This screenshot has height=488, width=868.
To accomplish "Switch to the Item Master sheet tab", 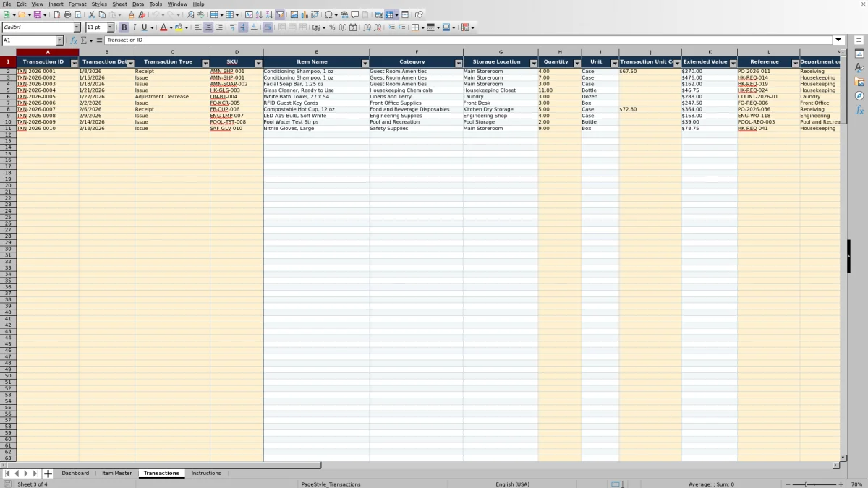I will (x=117, y=474).
